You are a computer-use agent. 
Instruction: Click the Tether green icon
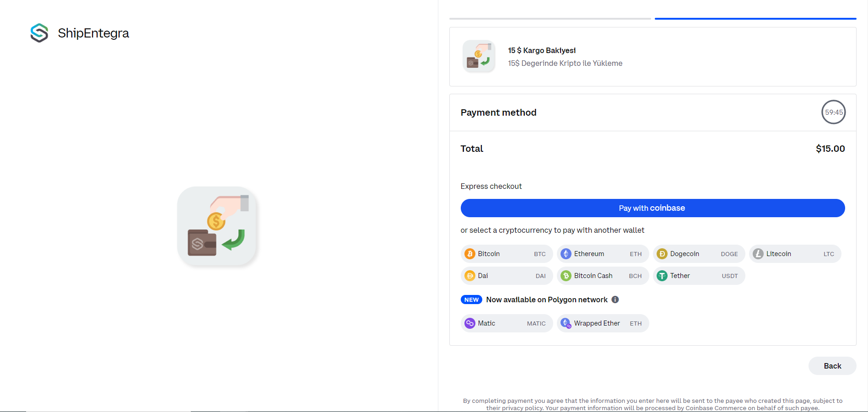pyautogui.click(x=662, y=276)
